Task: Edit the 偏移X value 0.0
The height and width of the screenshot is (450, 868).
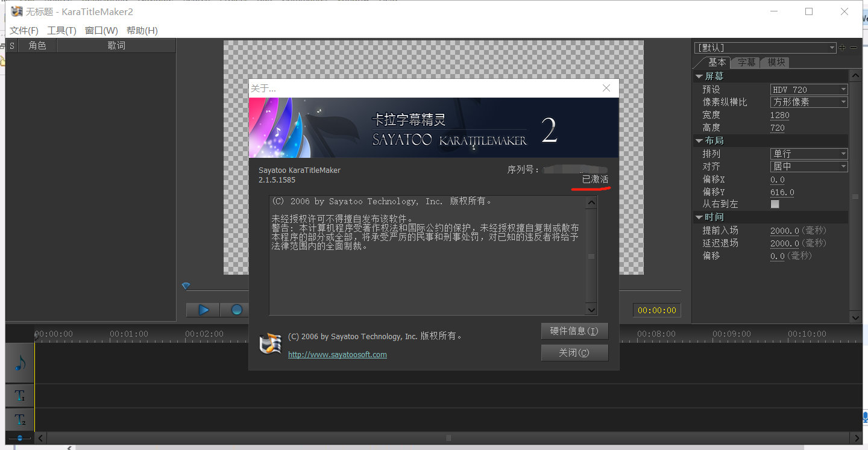Action: pos(778,180)
